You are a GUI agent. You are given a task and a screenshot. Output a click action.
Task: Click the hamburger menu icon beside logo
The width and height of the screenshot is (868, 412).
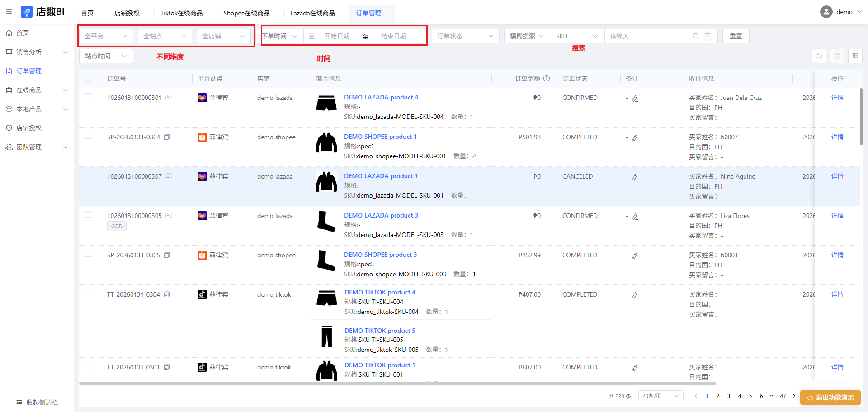[9, 12]
